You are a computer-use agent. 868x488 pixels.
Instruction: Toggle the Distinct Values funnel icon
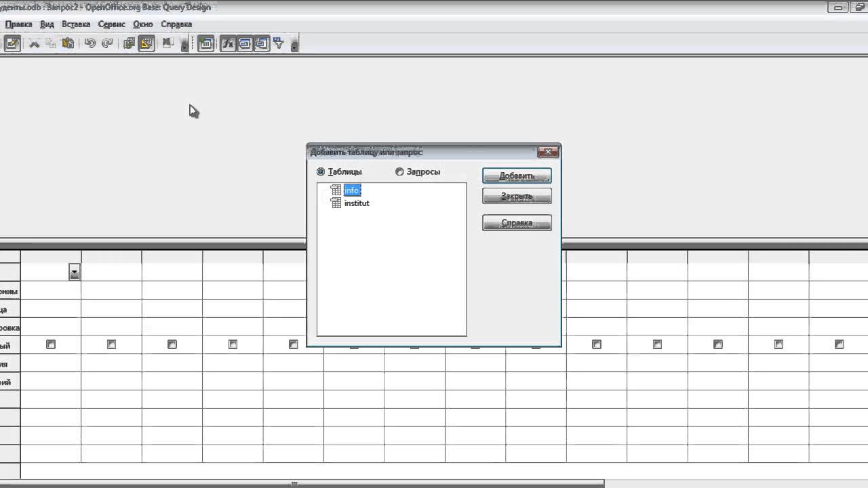point(279,43)
